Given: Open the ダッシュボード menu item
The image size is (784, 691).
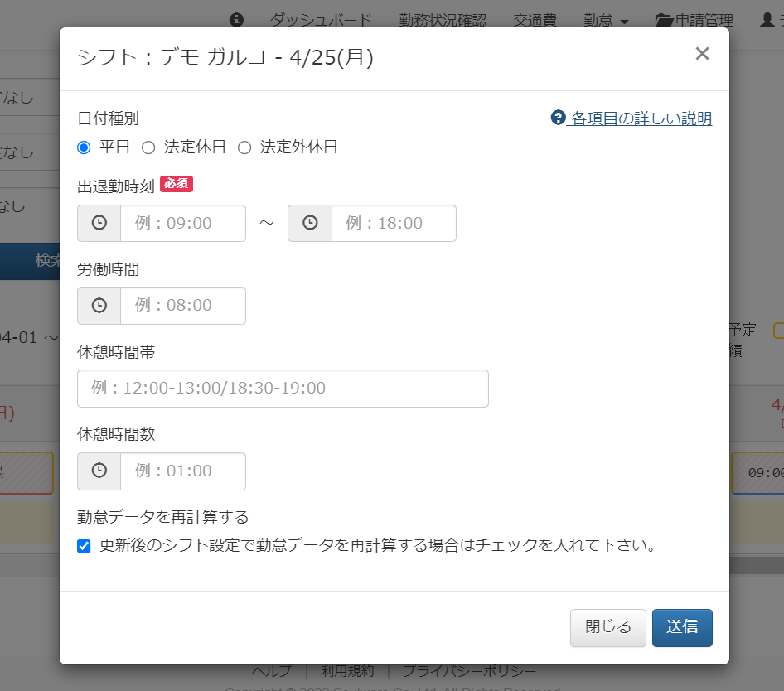Looking at the screenshot, I should [x=322, y=21].
